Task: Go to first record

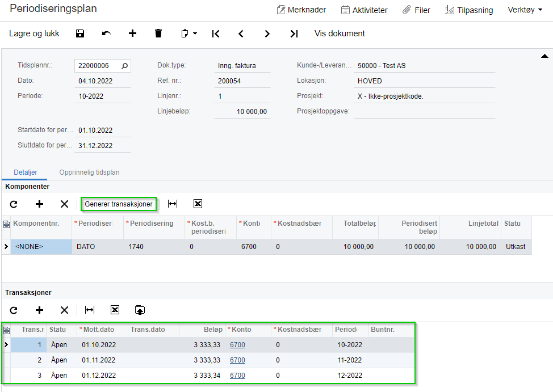Action: coord(216,33)
